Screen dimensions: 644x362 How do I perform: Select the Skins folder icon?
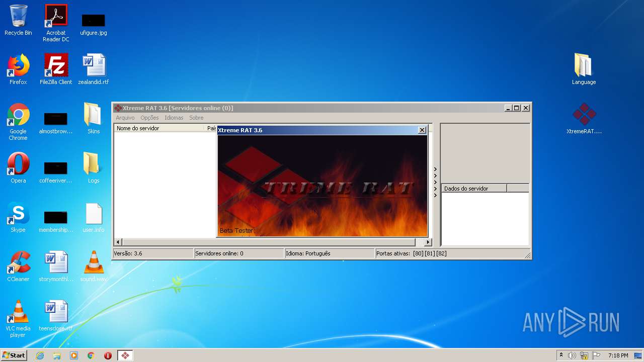click(94, 119)
